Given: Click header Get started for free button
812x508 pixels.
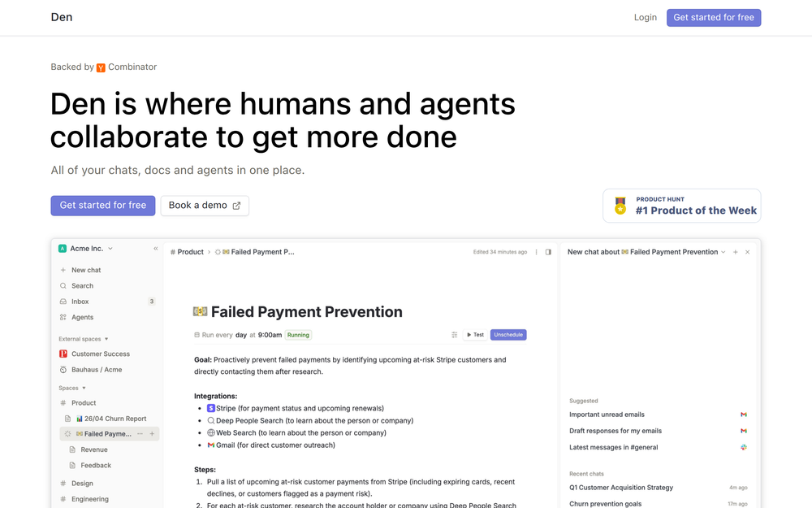Looking at the screenshot, I should click(x=714, y=17).
